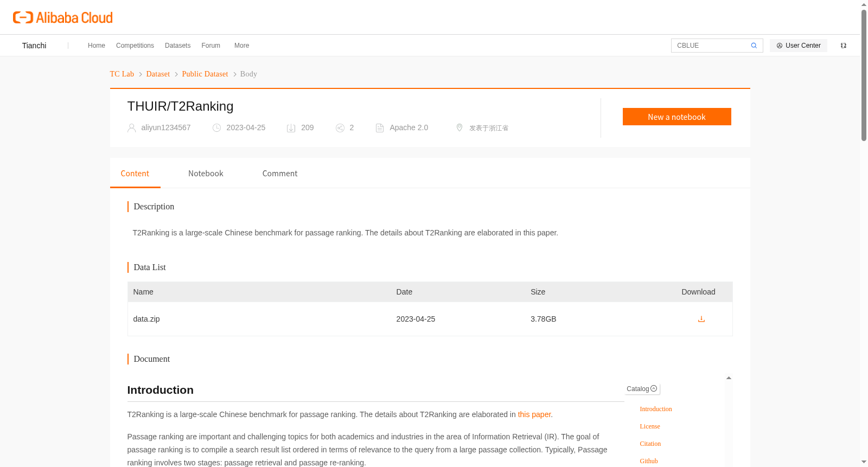Click the bold Introduction heading
The height and width of the screenshot is (467, 868).
tap(161, 390)
